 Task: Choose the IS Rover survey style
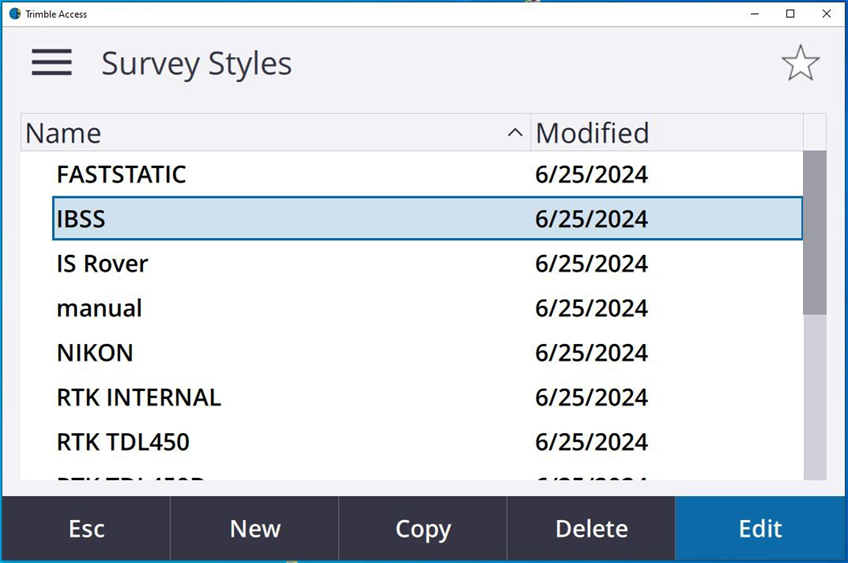pyautogui.click(x=102, y=264)
